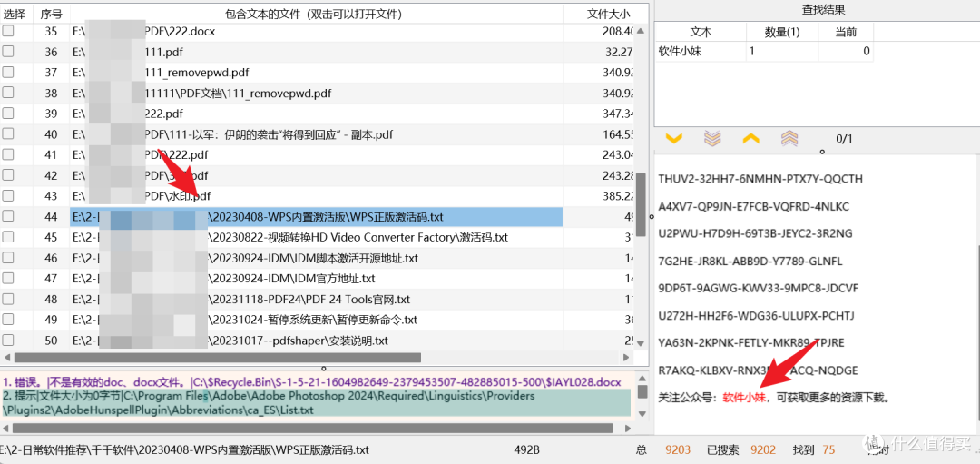Jump to next match with single down arrow
Image resolution: width=980 pixels, height=464 pixels.
click(673, 138)
